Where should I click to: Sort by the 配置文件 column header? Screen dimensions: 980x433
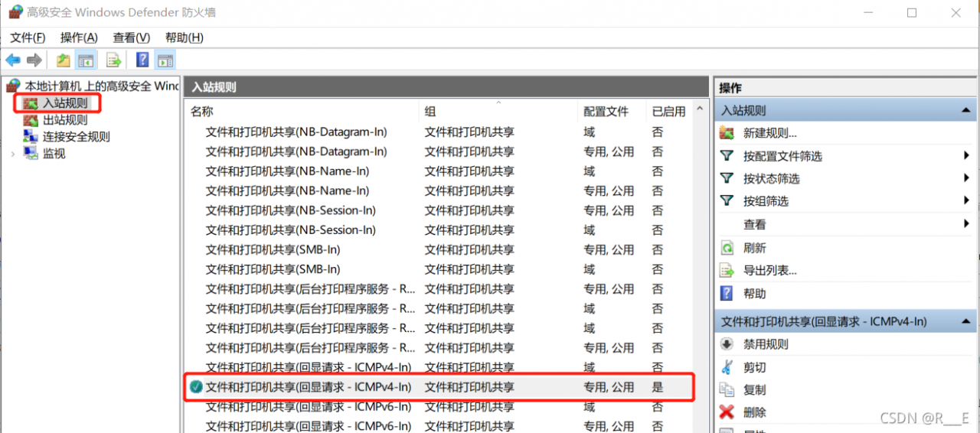point(612,111)
